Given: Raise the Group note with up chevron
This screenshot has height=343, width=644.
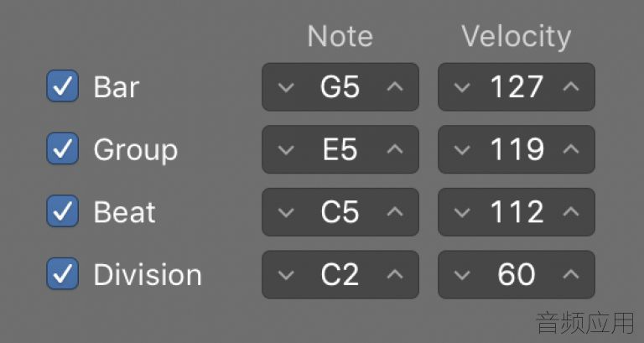Looking at the screenshot, I should click(395, 148).
